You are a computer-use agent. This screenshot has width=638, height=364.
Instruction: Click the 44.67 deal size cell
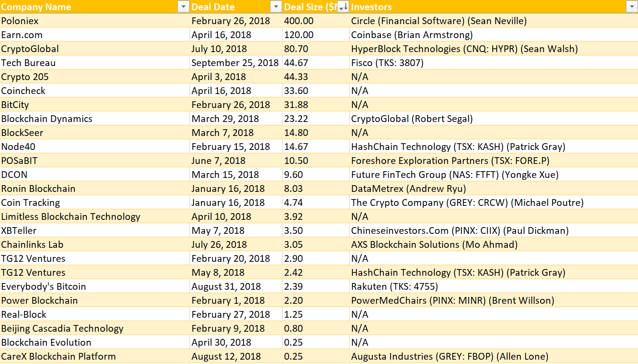pyautogui.click(x=316, y=63)
